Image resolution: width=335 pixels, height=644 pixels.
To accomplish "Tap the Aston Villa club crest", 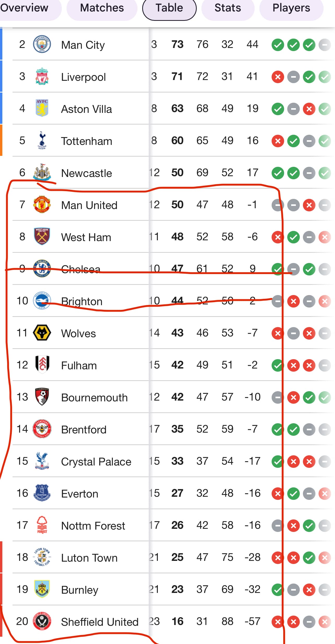I will pos(42,108).
